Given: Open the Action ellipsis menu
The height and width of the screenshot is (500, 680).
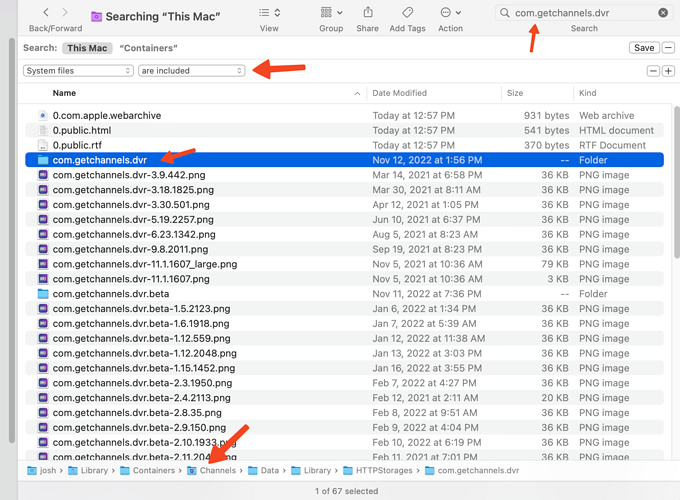Looking at the screenshot, I should click(450, 13).
